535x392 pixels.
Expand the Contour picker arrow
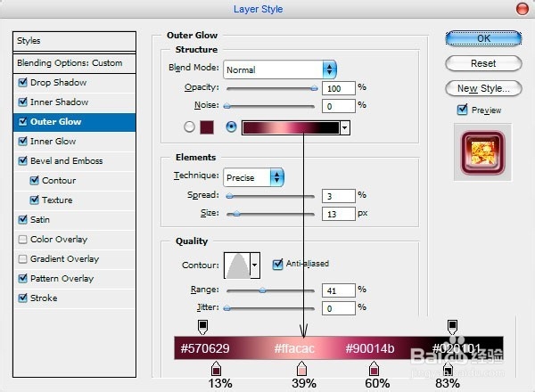pyautogui.click(x=255, y=265)
